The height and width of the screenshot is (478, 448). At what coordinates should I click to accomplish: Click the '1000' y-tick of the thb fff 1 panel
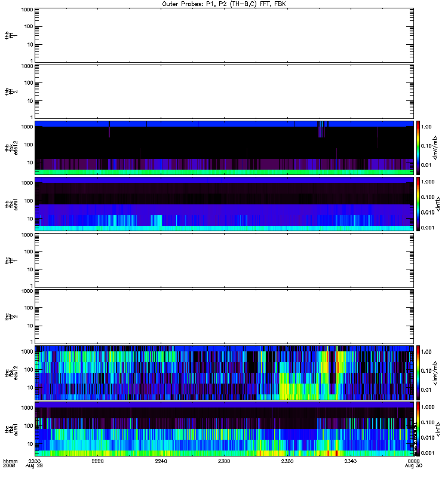pos(27,10)
